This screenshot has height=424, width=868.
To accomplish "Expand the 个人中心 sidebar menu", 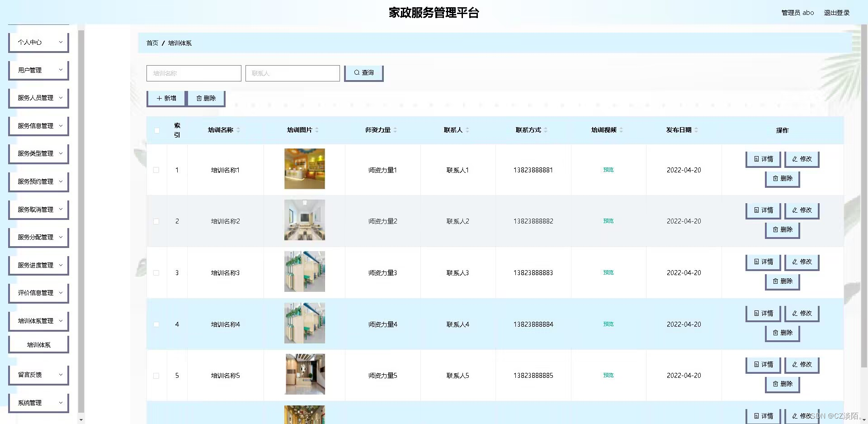I will pos(38,43).
